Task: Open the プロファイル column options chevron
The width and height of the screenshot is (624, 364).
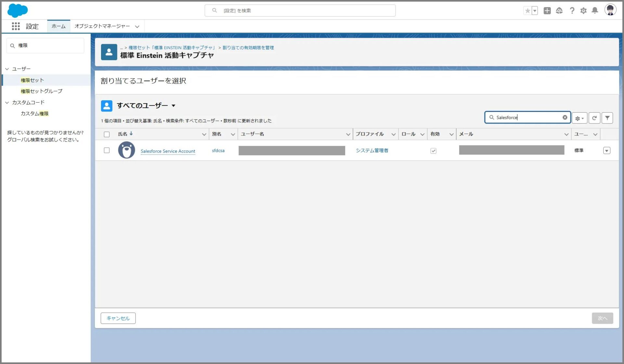Action: (x=394, y=134)
